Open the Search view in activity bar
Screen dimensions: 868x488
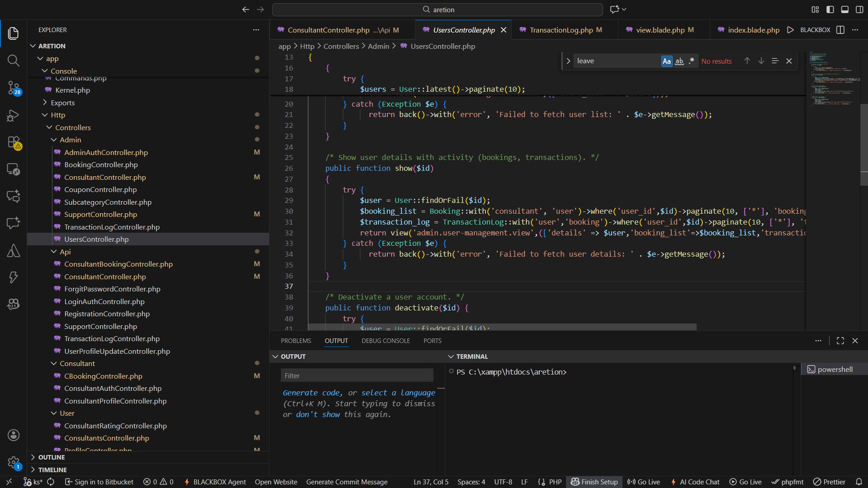[x=13, y=60]
